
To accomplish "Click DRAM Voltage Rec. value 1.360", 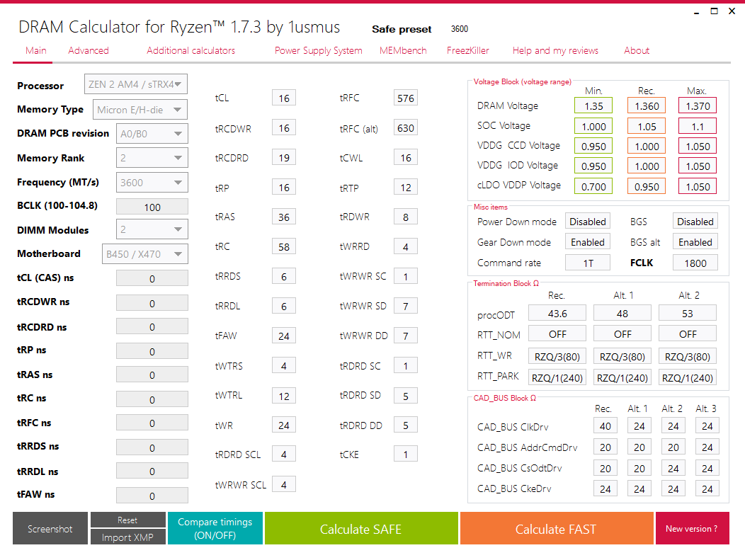I will [647, 105].
